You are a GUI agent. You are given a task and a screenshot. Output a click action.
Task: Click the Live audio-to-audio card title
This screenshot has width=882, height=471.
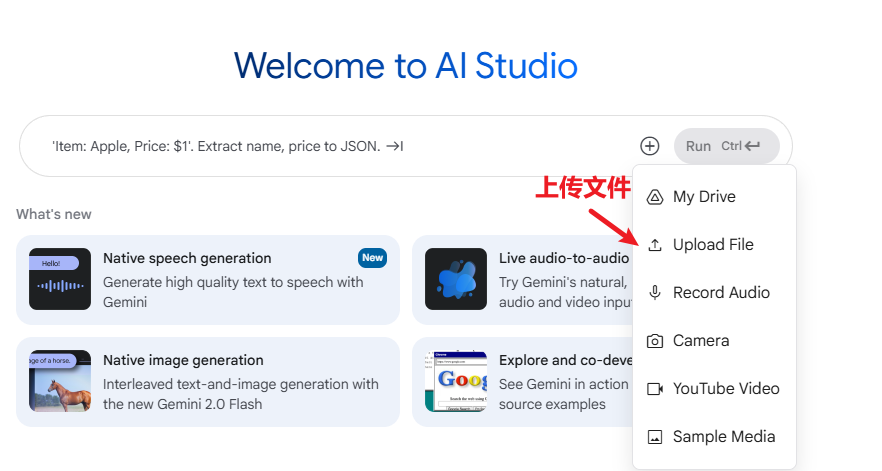[564, 258]
